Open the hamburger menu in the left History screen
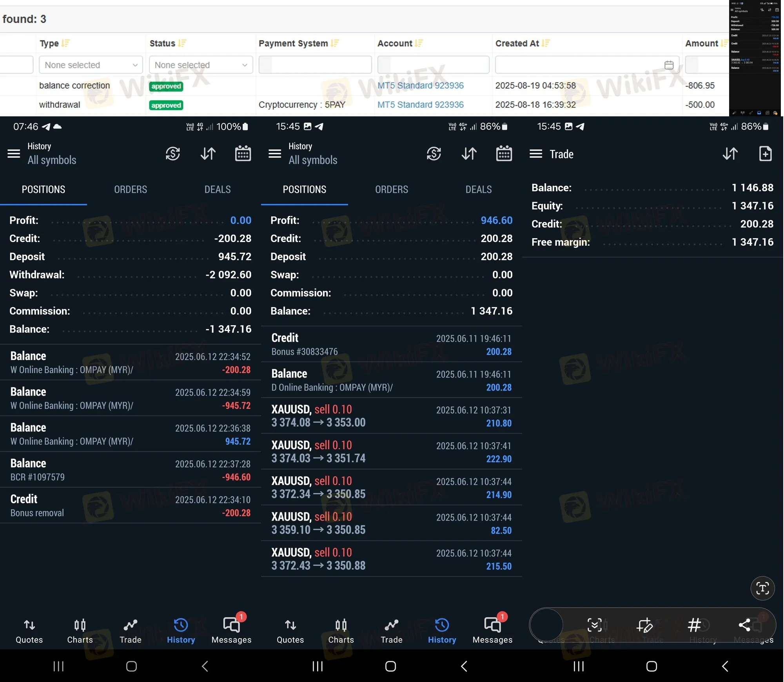Viewport: 784px width, 682px height. pyautogui.click(x=14, y=154)
